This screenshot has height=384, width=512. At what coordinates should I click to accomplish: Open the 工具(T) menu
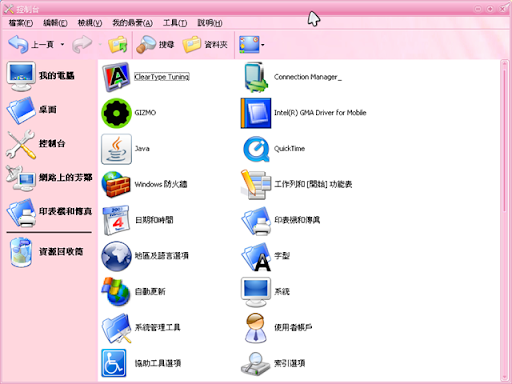(x=175, y=23)
